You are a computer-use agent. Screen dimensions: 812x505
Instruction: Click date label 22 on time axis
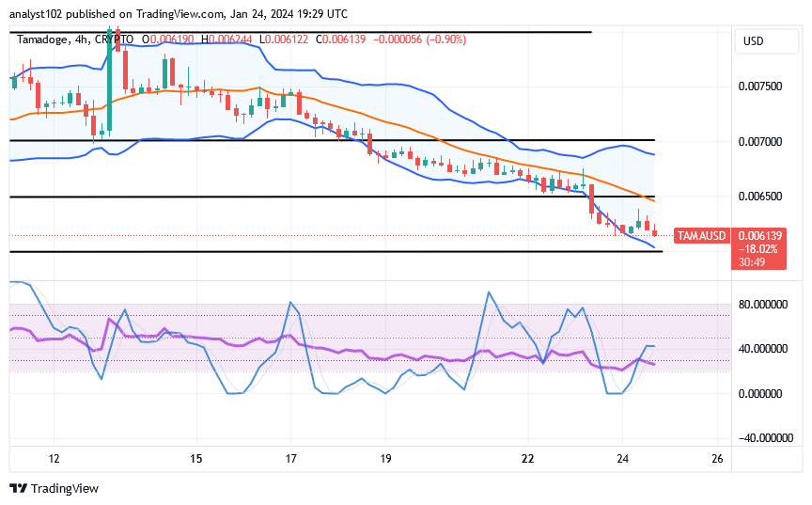(527, 458)
